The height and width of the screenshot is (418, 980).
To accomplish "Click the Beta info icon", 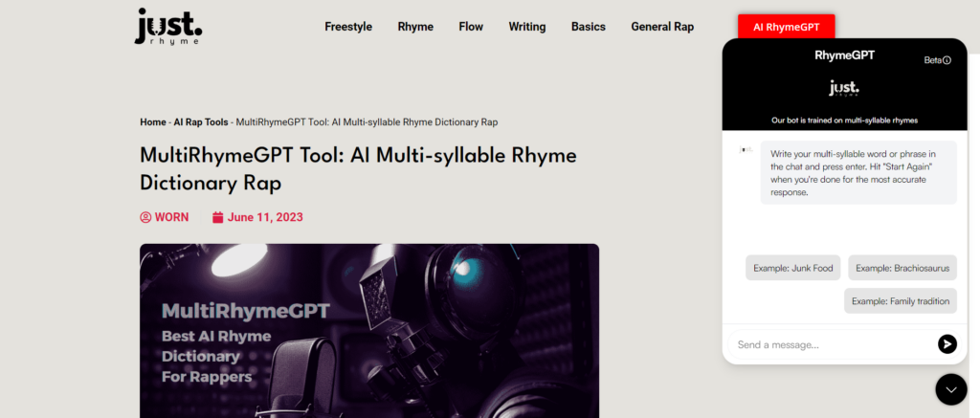I will click(947, 60).
